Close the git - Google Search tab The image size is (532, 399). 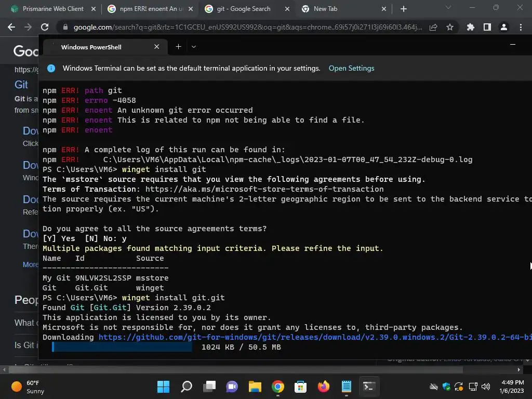pyautogui.click(x=287, y=9)
